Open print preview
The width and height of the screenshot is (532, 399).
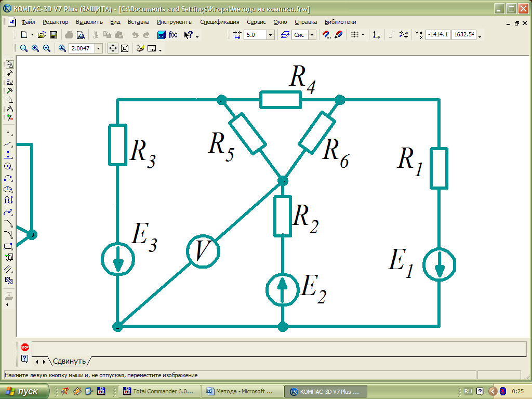point(81,35)
